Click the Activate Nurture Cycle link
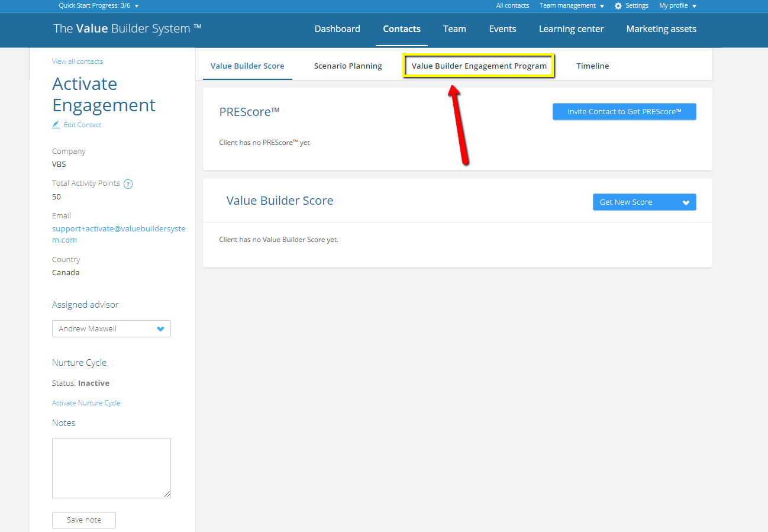768x532 pixels. click(86, 403)
